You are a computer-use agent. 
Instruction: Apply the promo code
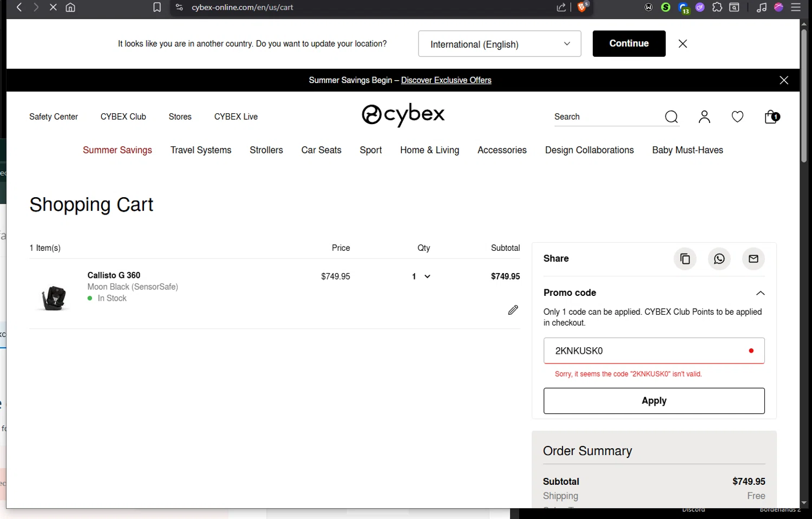pos(654,401)
